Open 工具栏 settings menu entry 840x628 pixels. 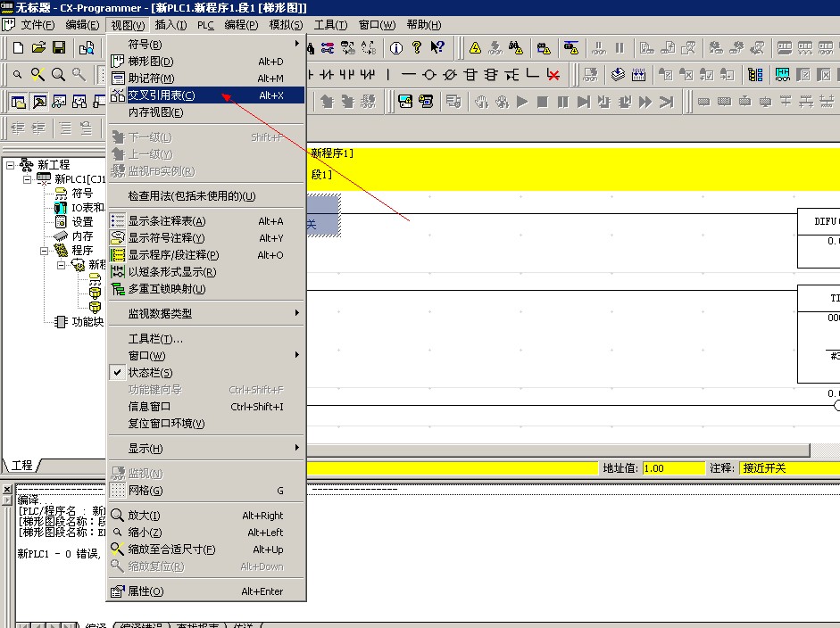pos(155,339)
